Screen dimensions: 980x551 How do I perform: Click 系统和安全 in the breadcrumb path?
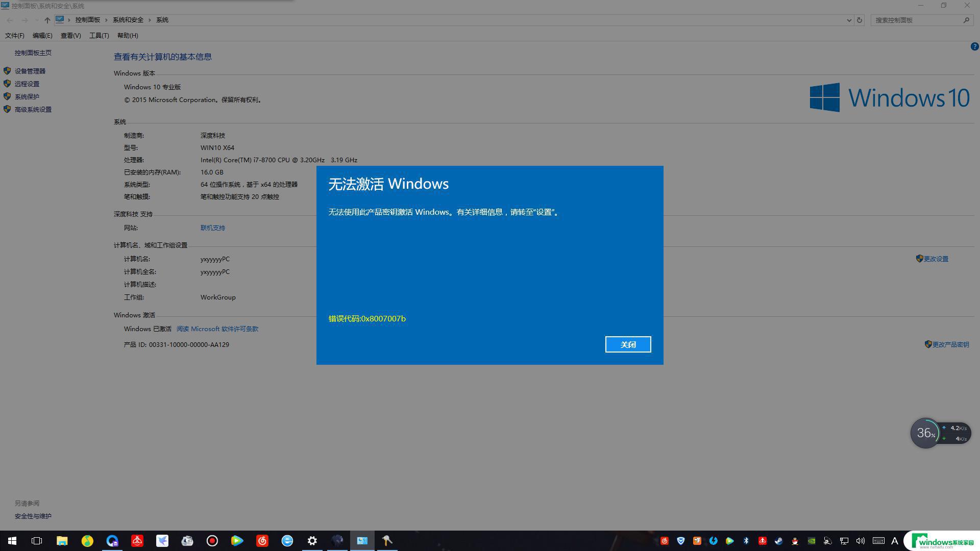coord(128,20)
